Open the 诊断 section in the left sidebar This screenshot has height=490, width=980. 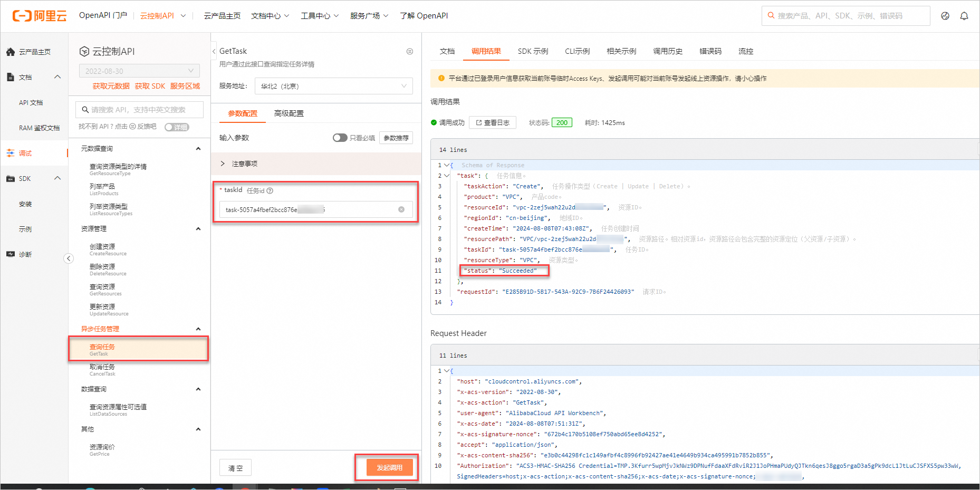tap(11, 254)
